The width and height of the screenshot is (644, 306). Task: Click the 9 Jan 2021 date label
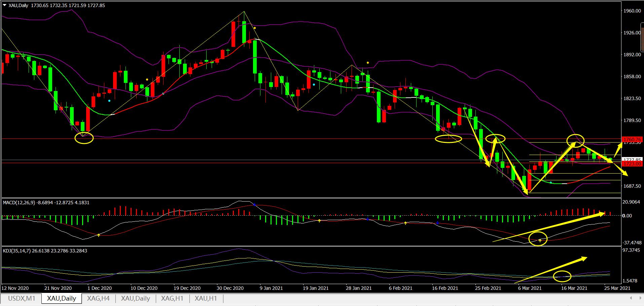coord(272,288)
